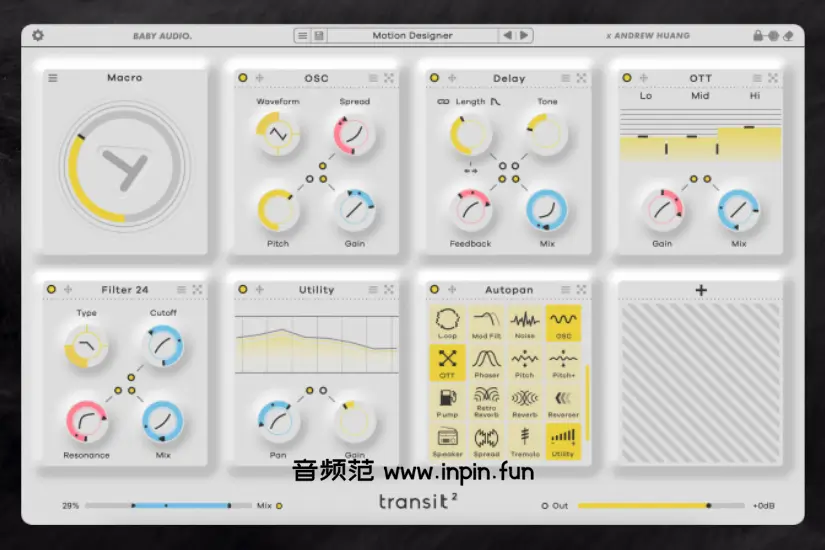Select the Retro Reverb effect tile
825x550 pixels.
coord(486,402)
